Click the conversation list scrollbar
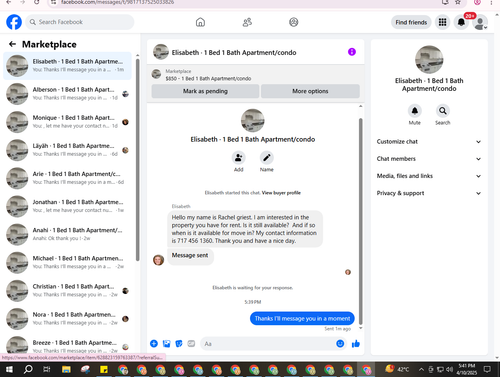500x377 pixels. pyautogui.click(x=138, y=159)
